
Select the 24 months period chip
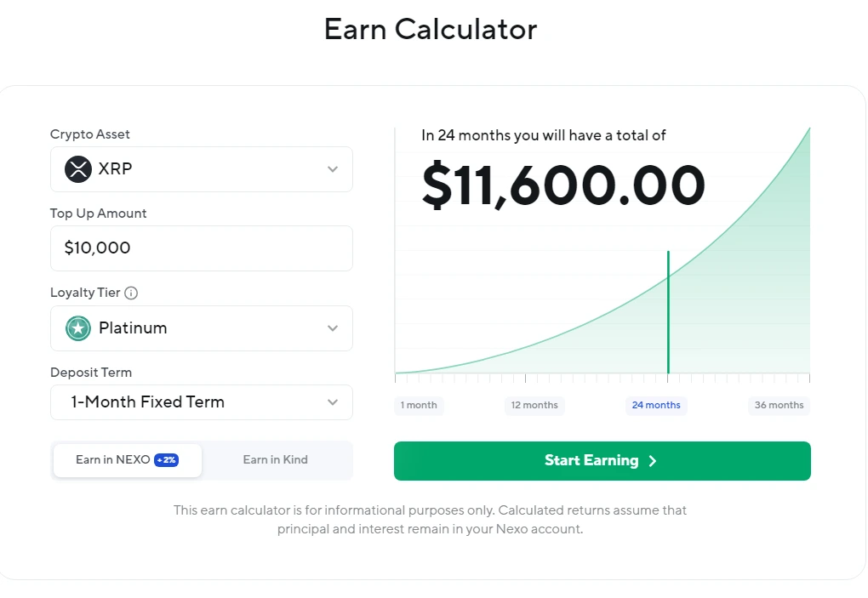(x=657, y=406)
